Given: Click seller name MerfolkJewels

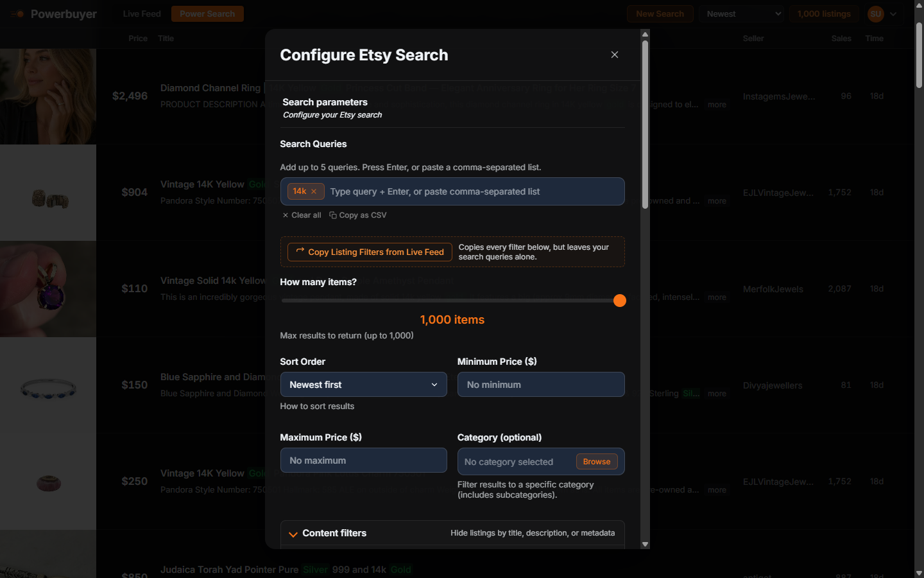Looking at the screenshot, I should 773,289.
